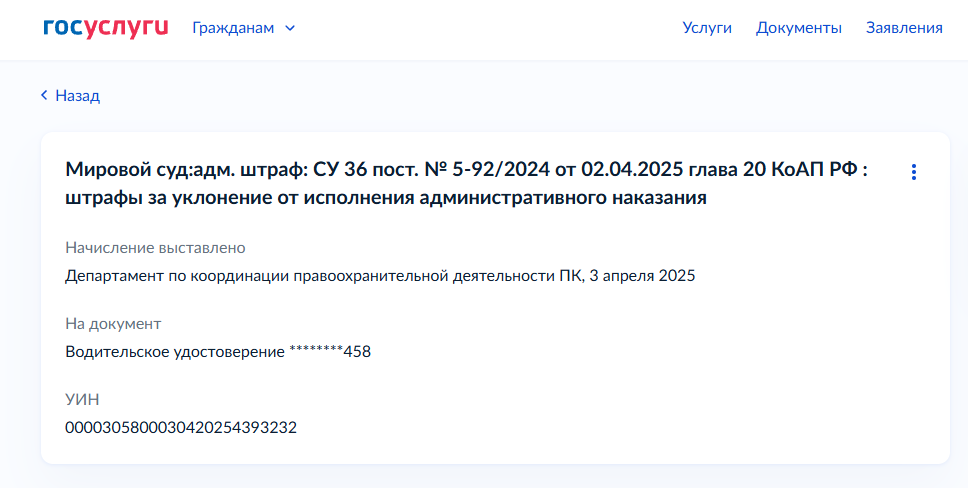Viewport: 968px width, 488px height.
Task: Select the Мировой суд fine title heading
Action: pos(467,184)
